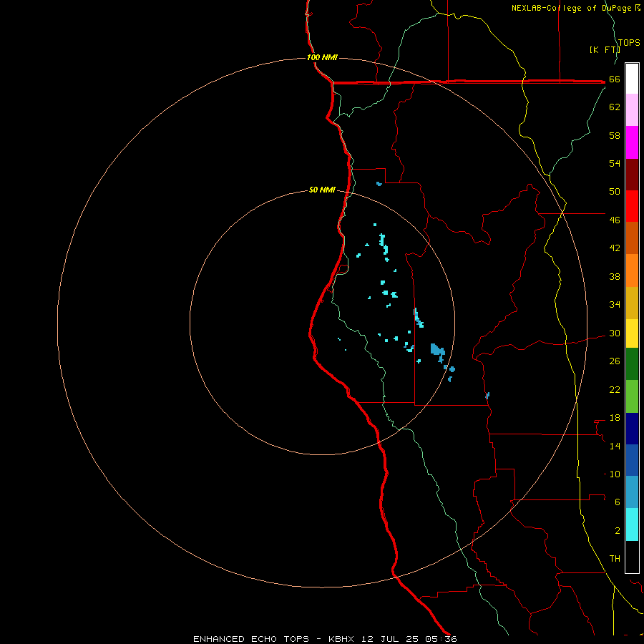This screenshot has height=644, width=644.
Task: Click the "TH" legend label
Action: coord(615,559)
